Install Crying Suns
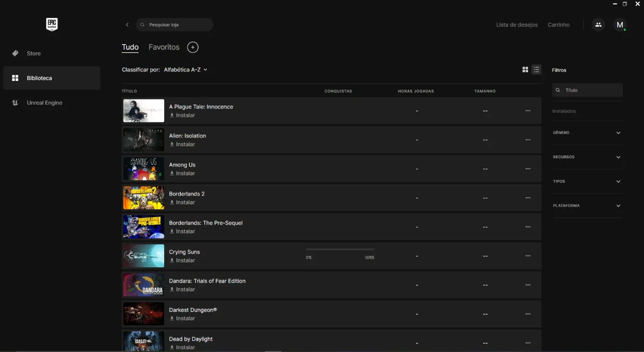644x352 pixels. (182, 260)
